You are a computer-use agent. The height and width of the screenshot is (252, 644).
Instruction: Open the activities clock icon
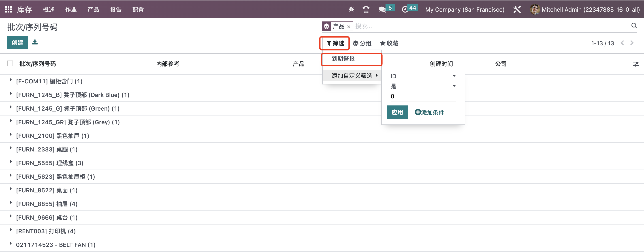[x=405, y=9]
